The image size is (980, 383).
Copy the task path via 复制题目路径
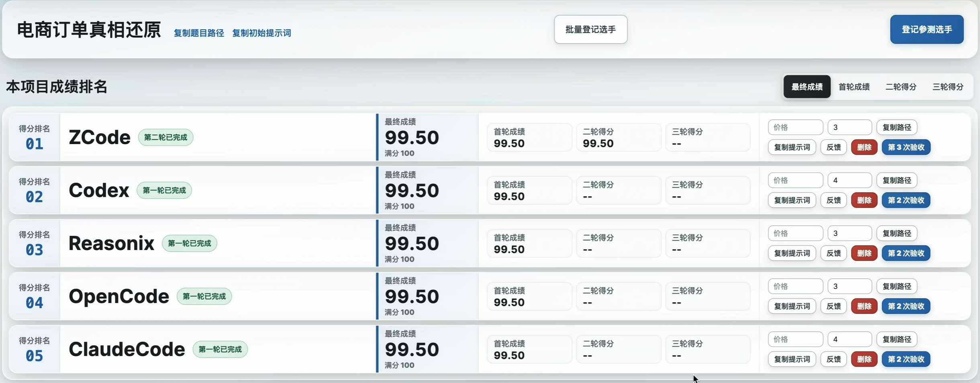pyautogui.click(x=199, y=33)
